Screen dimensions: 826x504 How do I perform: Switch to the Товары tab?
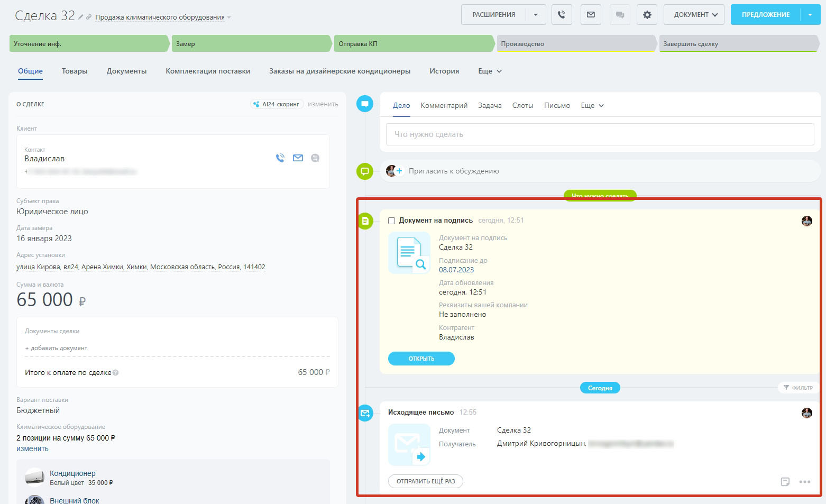tap(75, 71)
